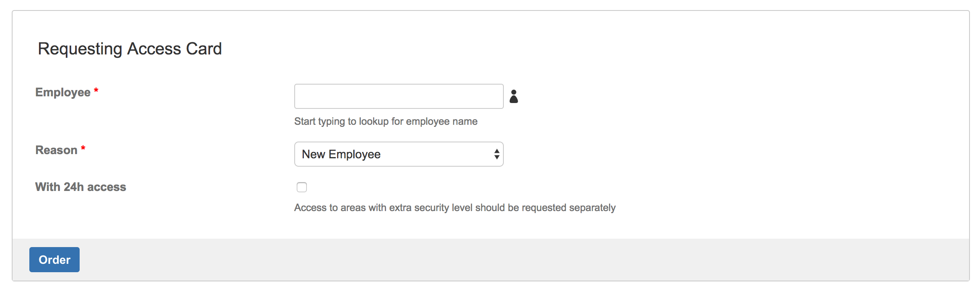Focus the Employee name input field
The image size is (980, 299).
(398, 96)
